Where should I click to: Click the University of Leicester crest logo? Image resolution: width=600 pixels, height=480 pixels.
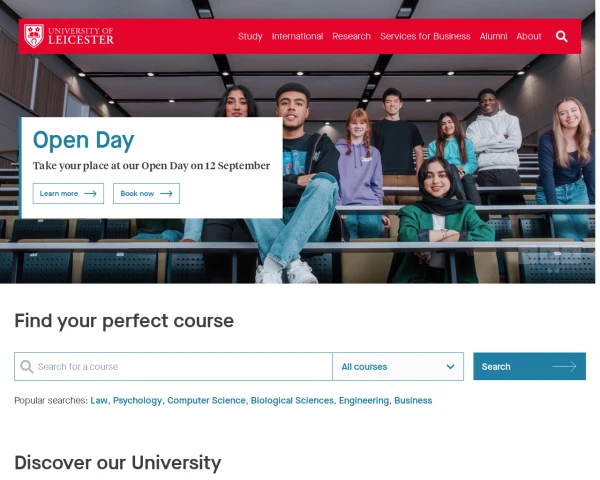click(x=34, y=36)
